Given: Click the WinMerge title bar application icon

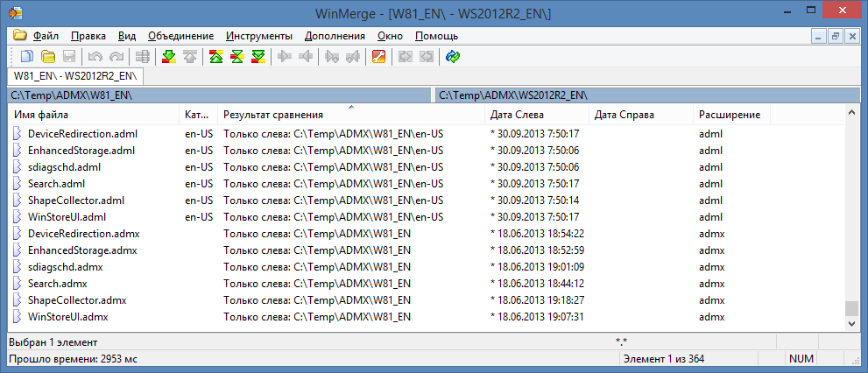Looking at the screenshot, I should 16,12.
